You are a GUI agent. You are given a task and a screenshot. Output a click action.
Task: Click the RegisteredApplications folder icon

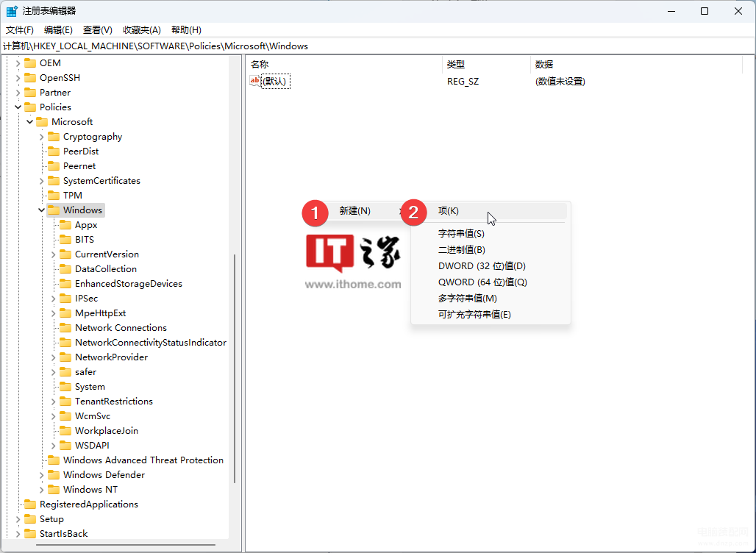30,504
